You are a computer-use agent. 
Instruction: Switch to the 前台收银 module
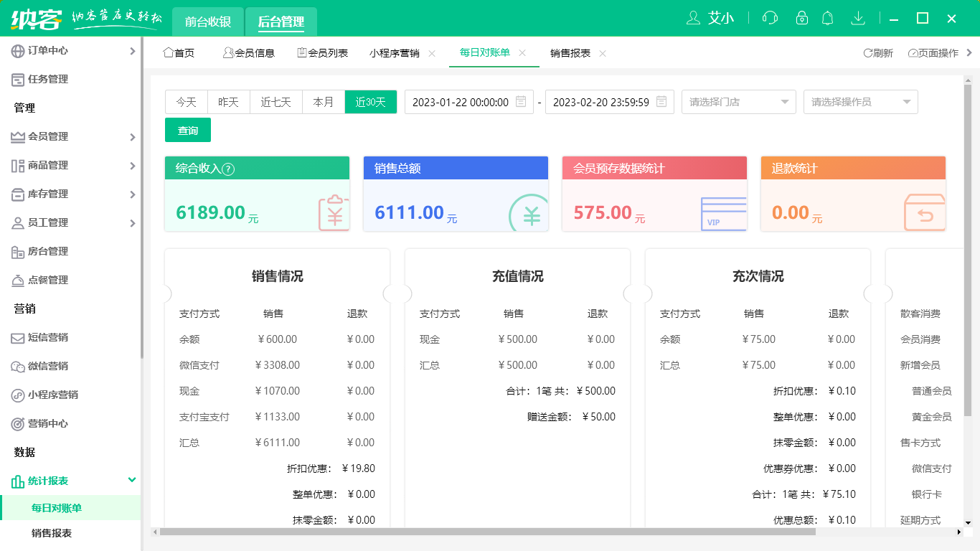click(207, 22)
